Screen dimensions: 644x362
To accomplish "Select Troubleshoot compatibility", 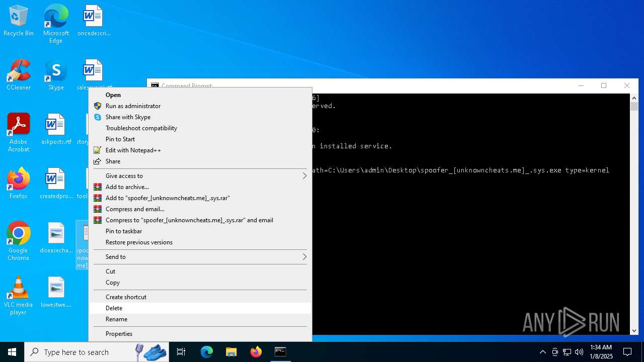I will tap(200, 128).
